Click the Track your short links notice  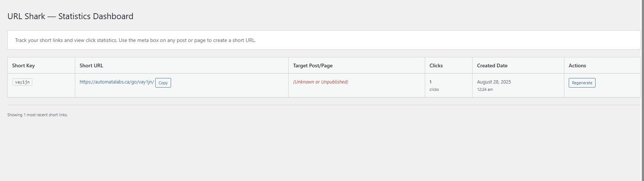tap(135, 40)
